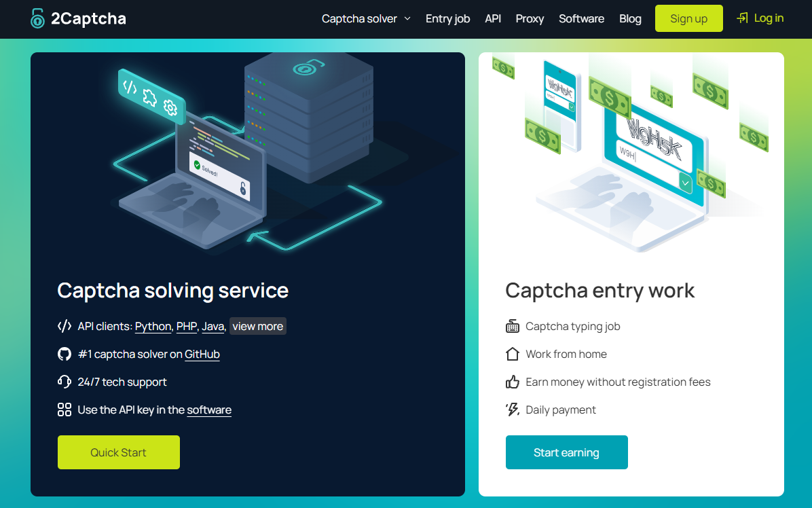Click the lightning bolt Daily payment icon

tap(513, 410)
